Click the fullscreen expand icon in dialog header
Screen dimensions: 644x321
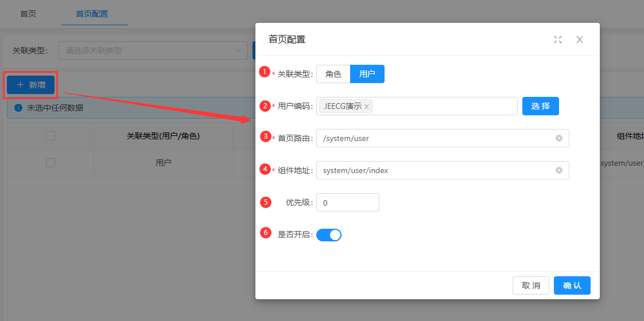(x=558, y=40)
